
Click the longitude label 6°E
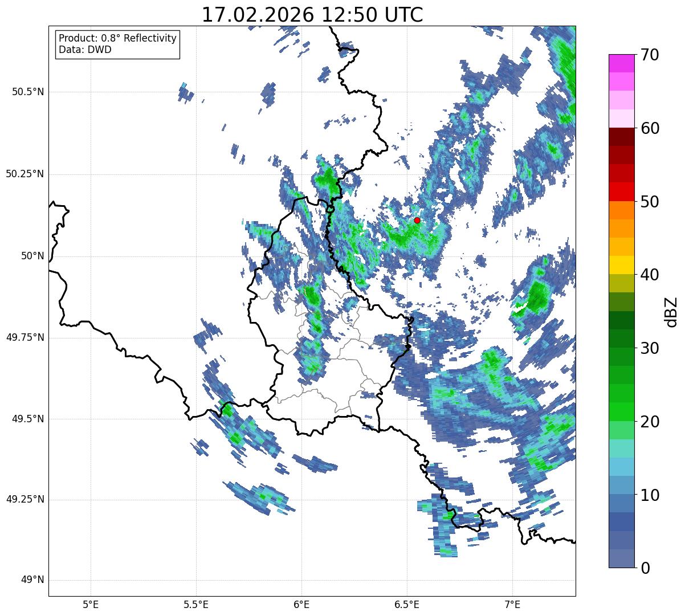301,605
